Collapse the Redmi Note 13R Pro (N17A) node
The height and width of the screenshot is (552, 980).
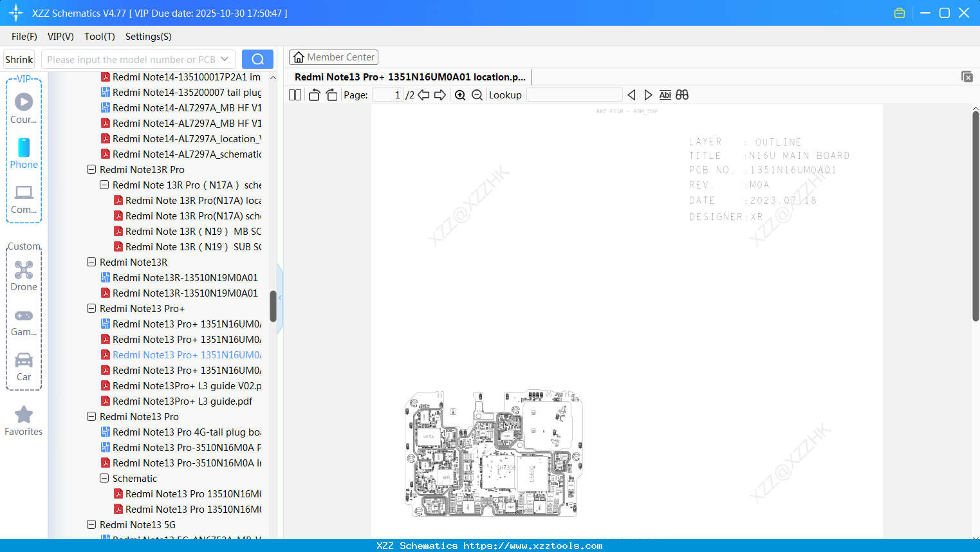click(x=104, y=185)
